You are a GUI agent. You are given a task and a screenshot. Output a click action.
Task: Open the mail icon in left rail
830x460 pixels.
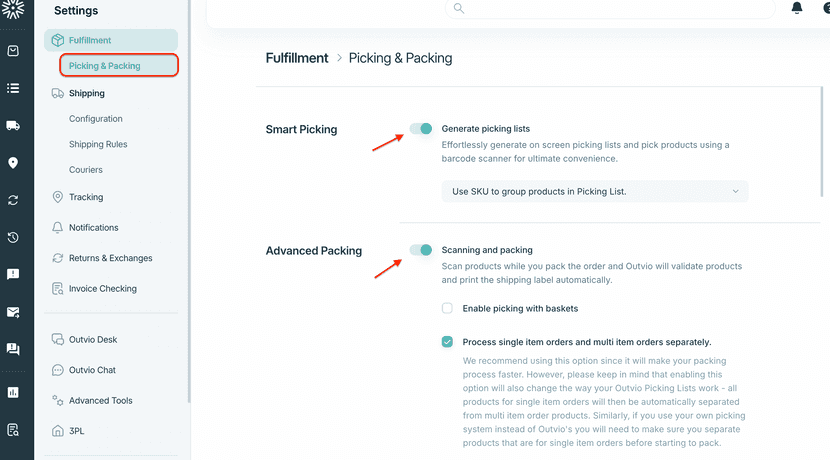[x=13, y=312]
